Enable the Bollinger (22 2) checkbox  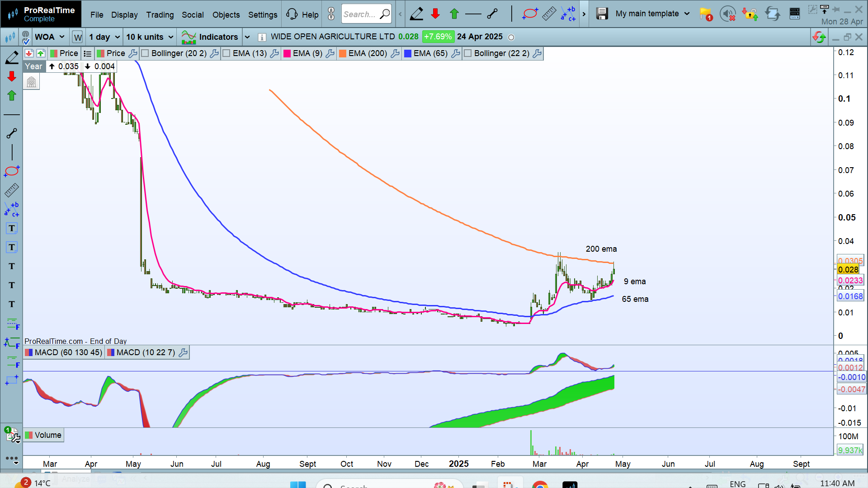pos(468,53)
